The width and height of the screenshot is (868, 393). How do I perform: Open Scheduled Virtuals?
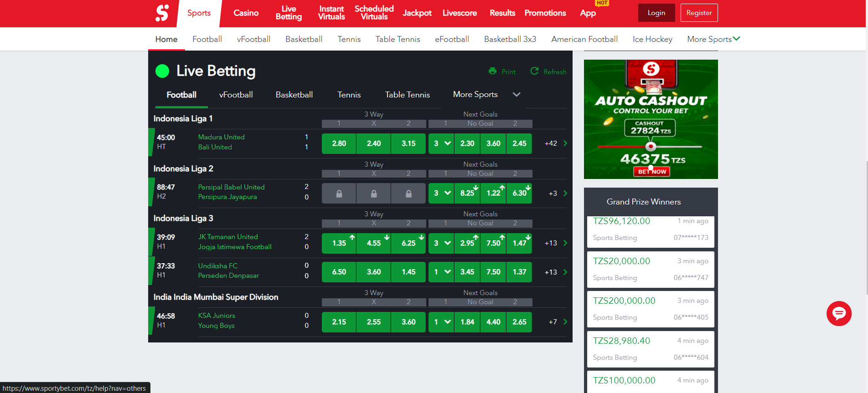click(374, 13)
